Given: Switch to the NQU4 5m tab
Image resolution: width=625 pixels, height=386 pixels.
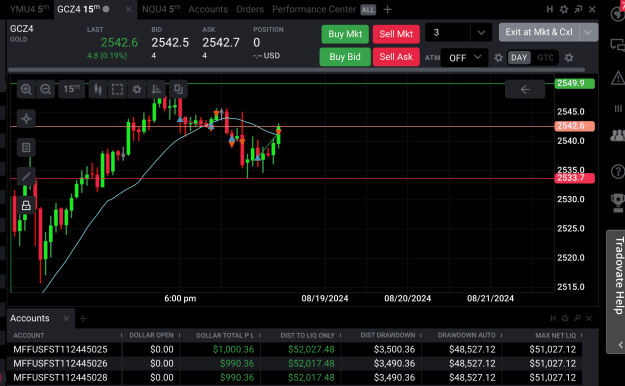Looking at the screenshot, I should point(161,9).
